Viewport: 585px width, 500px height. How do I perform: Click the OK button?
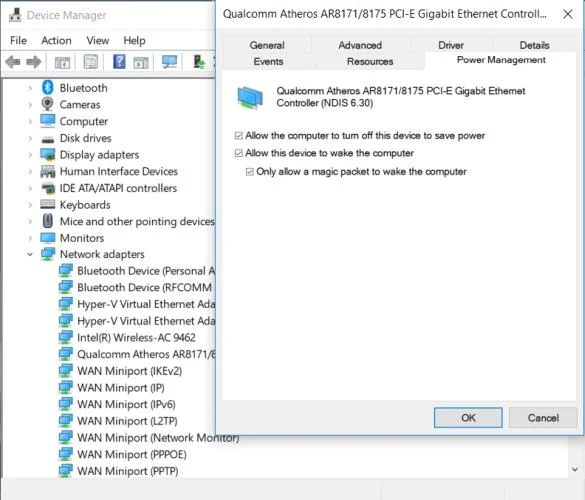tap(468, 418)
